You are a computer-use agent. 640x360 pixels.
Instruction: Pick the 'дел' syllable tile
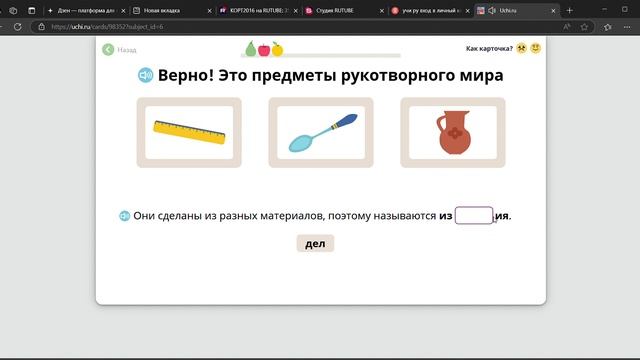(x=315, y=243)
